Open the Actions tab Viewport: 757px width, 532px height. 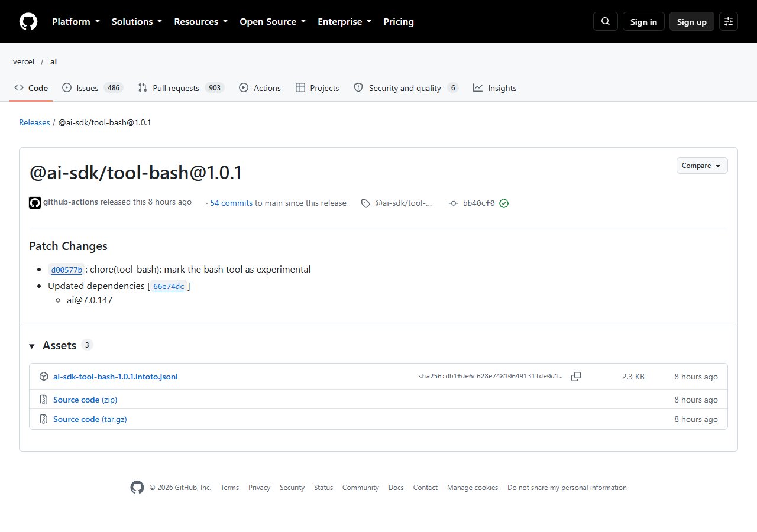(260, 88)
